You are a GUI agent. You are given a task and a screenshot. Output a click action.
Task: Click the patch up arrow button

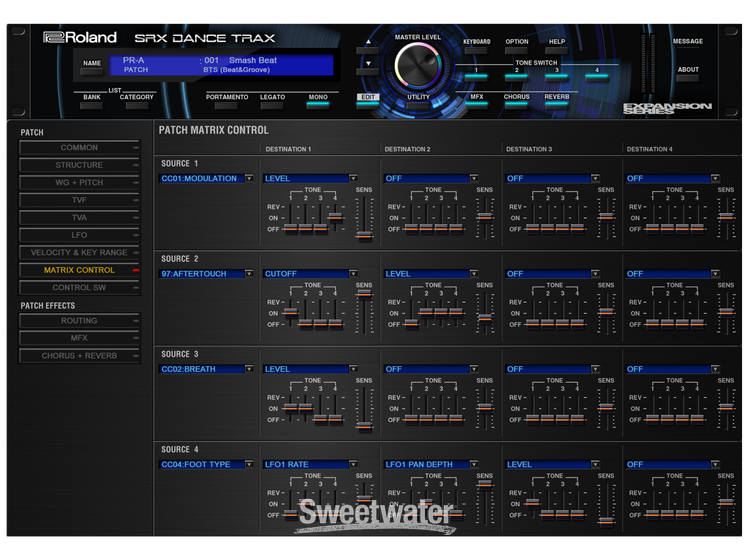tap(368, 49)
